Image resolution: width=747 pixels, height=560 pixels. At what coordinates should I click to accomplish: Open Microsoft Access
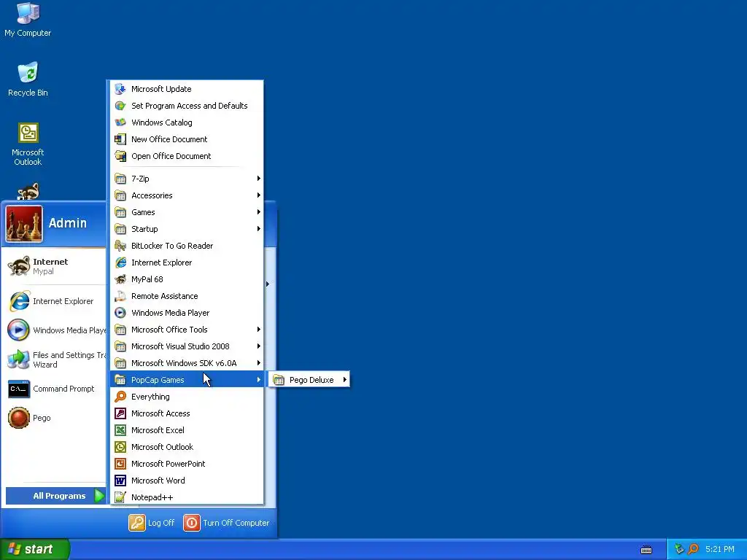coord(186,413)
